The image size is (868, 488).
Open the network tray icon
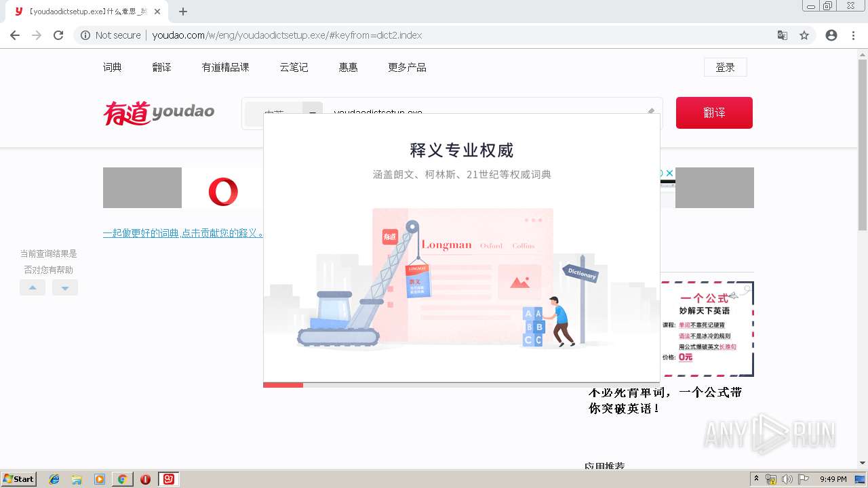click(771, 479)
